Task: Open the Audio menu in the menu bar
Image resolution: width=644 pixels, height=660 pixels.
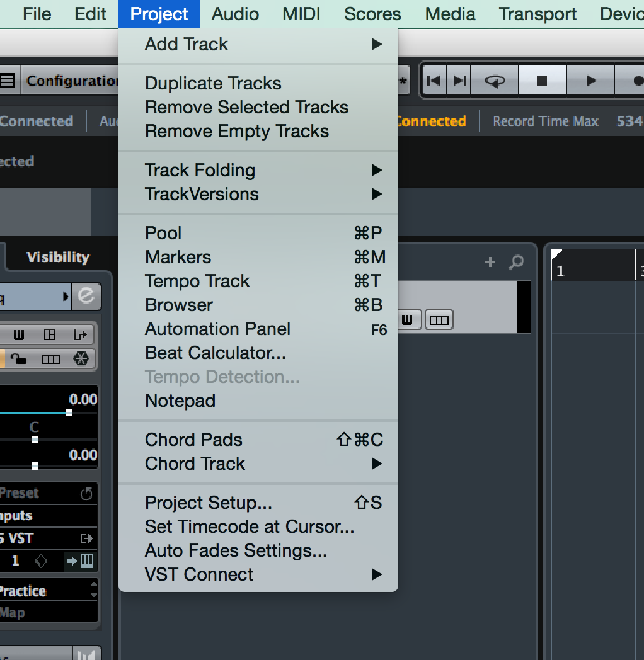Action: point(236,14)
